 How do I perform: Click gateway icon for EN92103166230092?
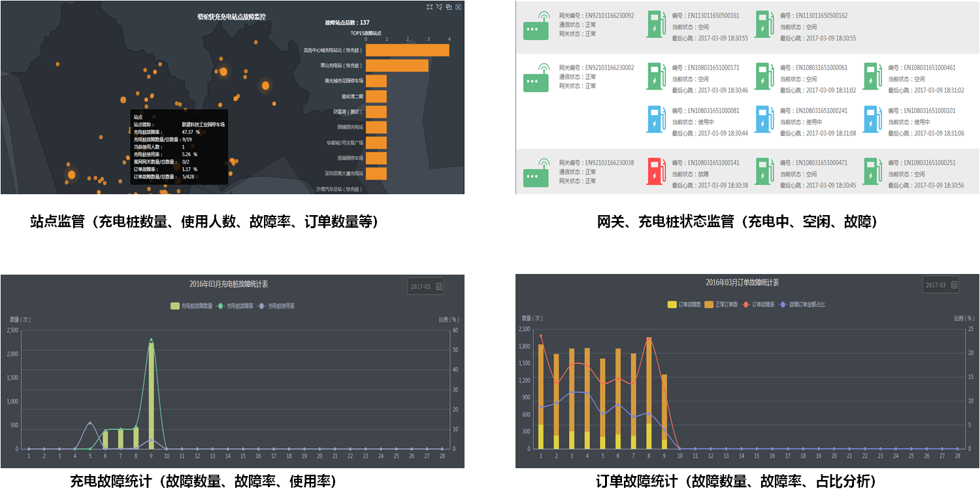(x=536, y=27)
